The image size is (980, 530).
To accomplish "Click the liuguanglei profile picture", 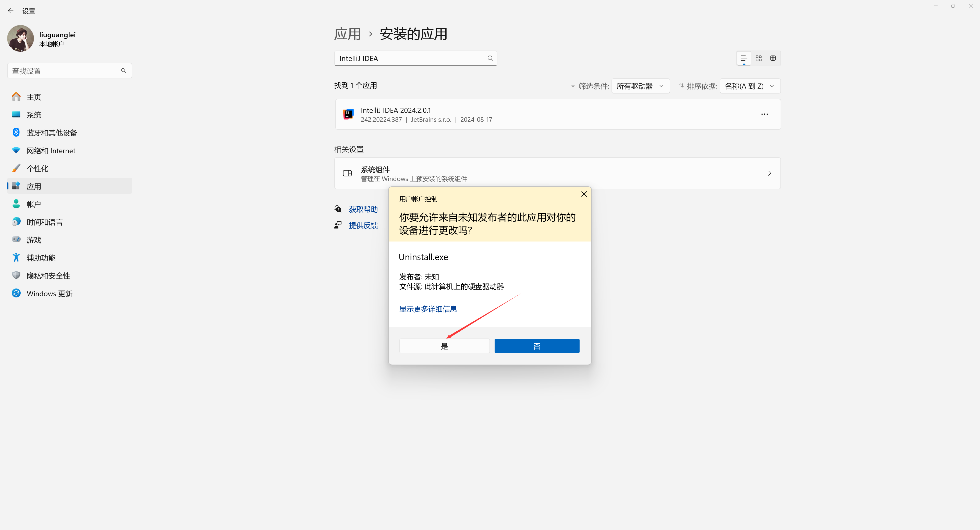I will (20, 39).
